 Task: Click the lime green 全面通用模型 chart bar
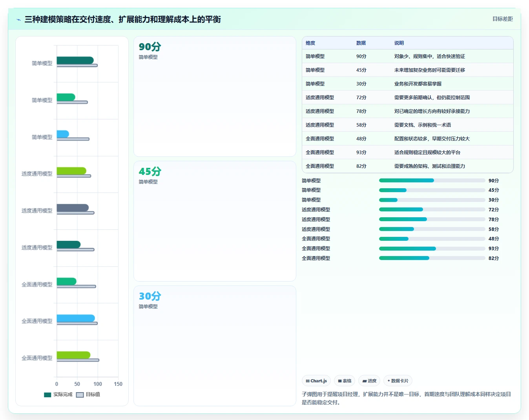pyautogui.click(x=74, y=355)
